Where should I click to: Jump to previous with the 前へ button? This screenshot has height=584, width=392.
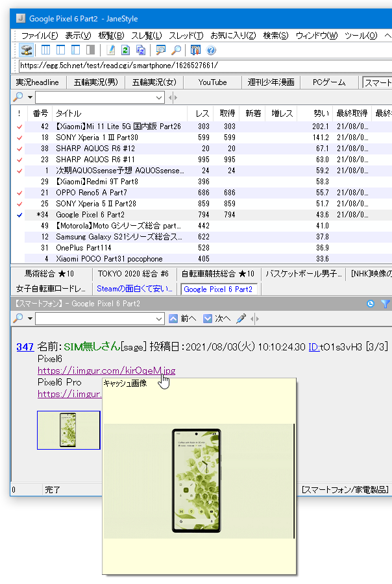click(182, 319)
